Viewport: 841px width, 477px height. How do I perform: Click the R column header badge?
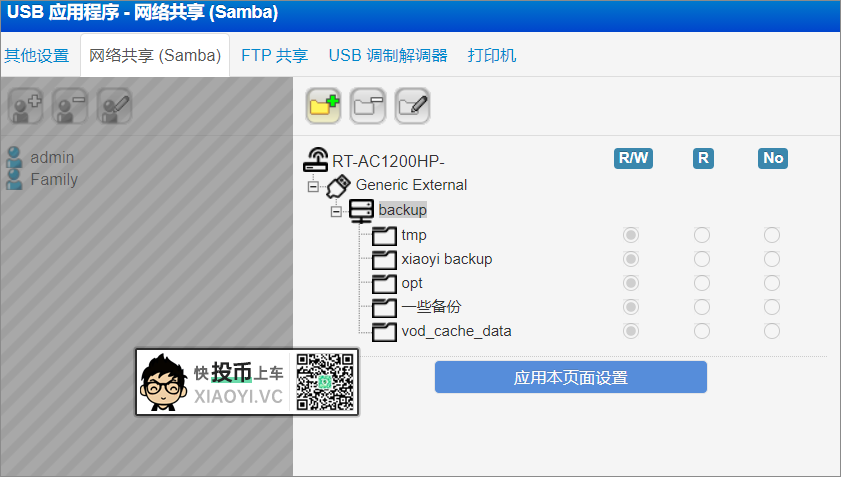(x=703, y=158)
